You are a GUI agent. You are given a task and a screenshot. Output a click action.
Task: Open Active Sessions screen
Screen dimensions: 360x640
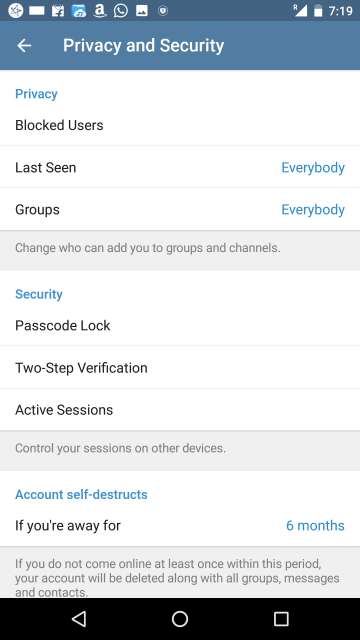coord(180,410)
